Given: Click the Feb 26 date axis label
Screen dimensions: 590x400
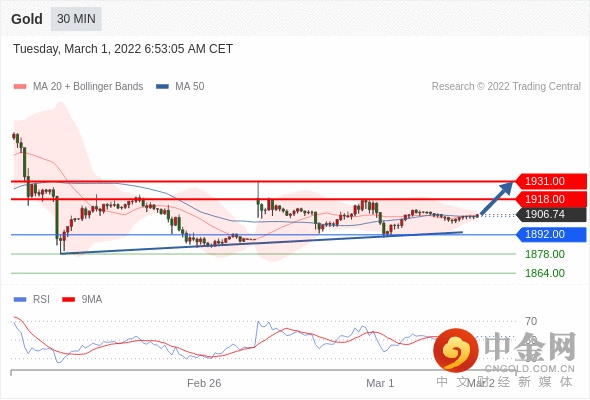Looking at the screenshot, I should 204,383.
